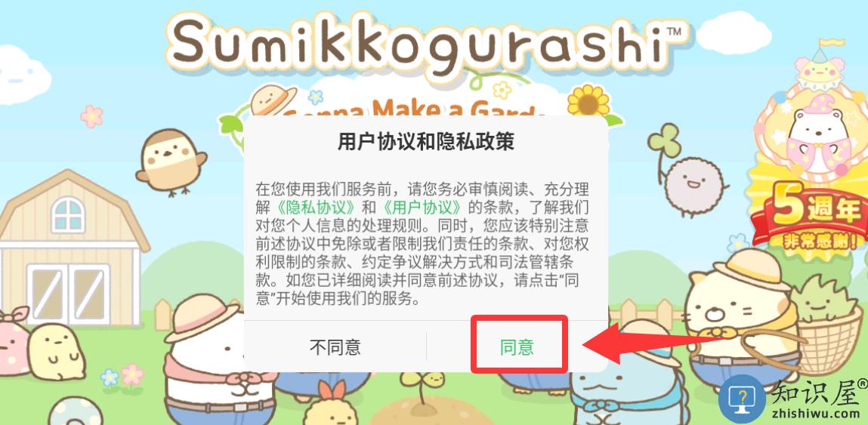Tap the 不同意 disagree button
The image size is (868, 425).
coord(335,347)
